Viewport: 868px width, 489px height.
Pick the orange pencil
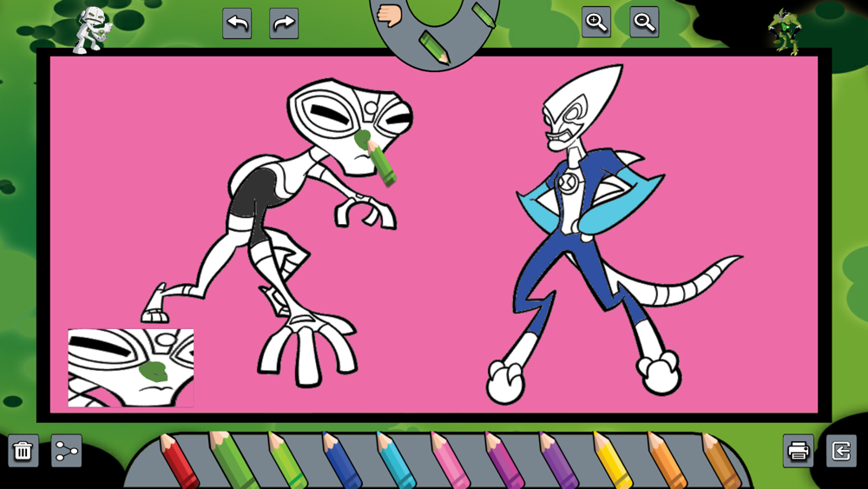pyautogui.click(x=667, y=460)
